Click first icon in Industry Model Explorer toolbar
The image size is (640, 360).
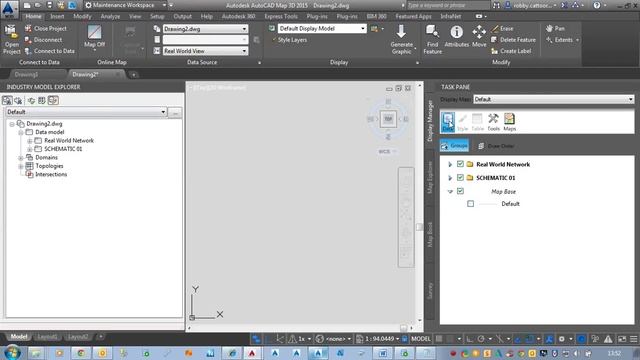point(7,100)
